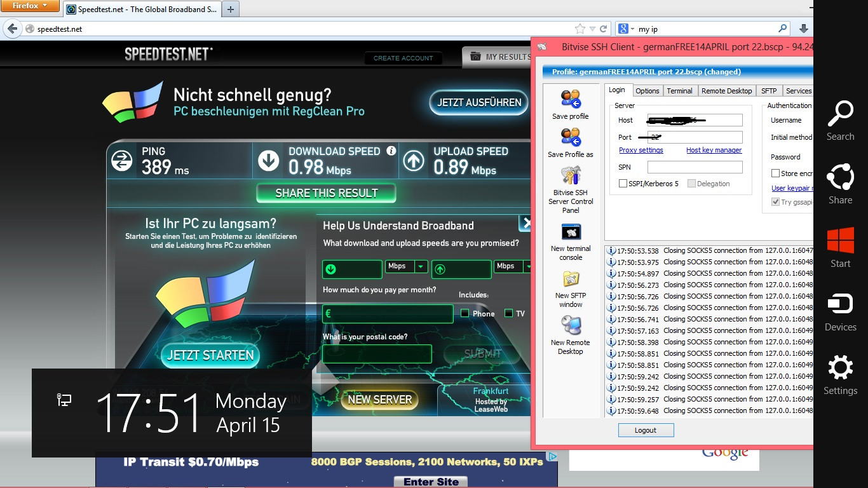
Task: Open the Share charm
Action: click(x=840, y=184)
